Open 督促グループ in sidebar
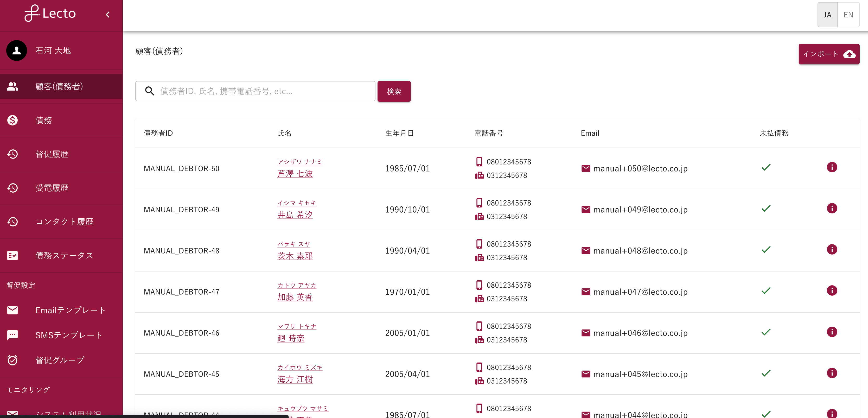This screenshot has height=418, width=868. (60, 360)
